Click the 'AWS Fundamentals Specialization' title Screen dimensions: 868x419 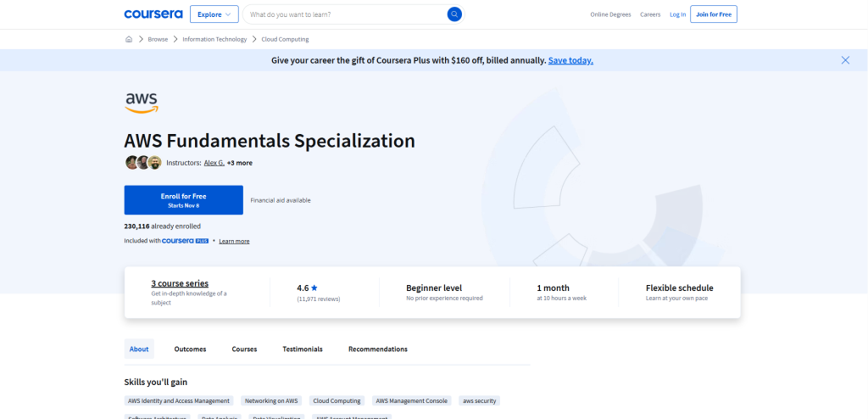(x=270, y=141)
